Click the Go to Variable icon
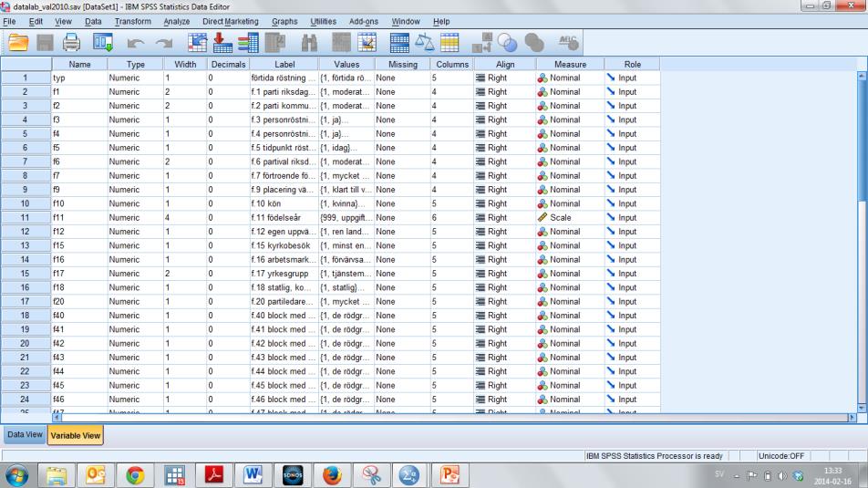Screen dimensions: 868x488 tap(222, 43)
